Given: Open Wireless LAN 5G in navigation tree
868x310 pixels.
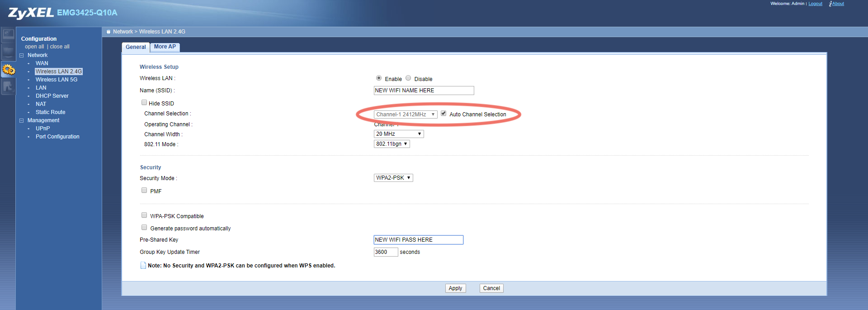Looking at the screenshot, I should [57, 80].
